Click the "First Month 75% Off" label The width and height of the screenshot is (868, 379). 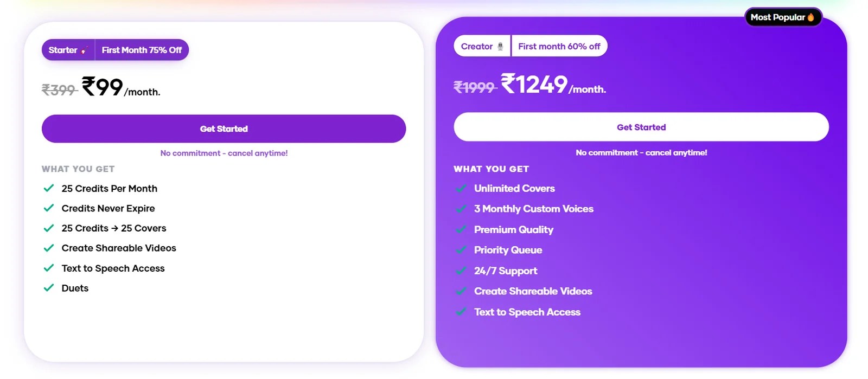142,50
